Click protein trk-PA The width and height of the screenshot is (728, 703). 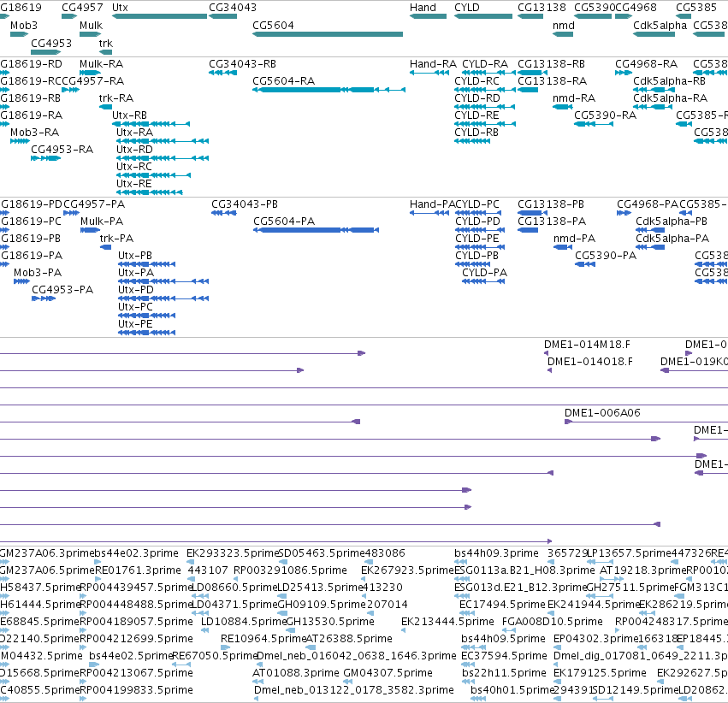pos(105,247)
